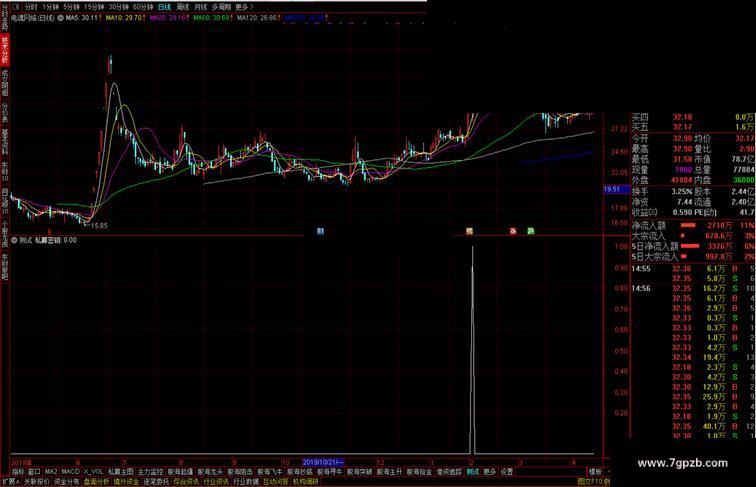The image size is (756, 487).
Task: Open the 行业资讯 bottom tab
Action: [x=216, y=481]
